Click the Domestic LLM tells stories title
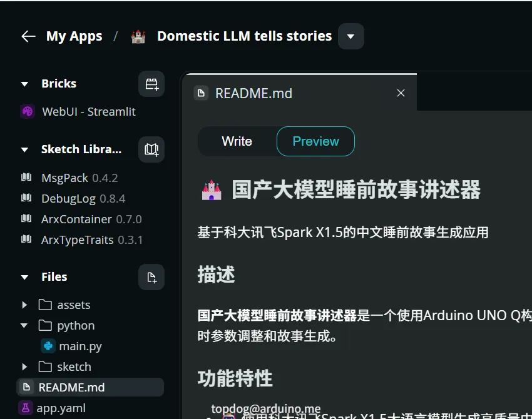Image resolution: width=532 pixels, height=419 pixels. point(244,36)
